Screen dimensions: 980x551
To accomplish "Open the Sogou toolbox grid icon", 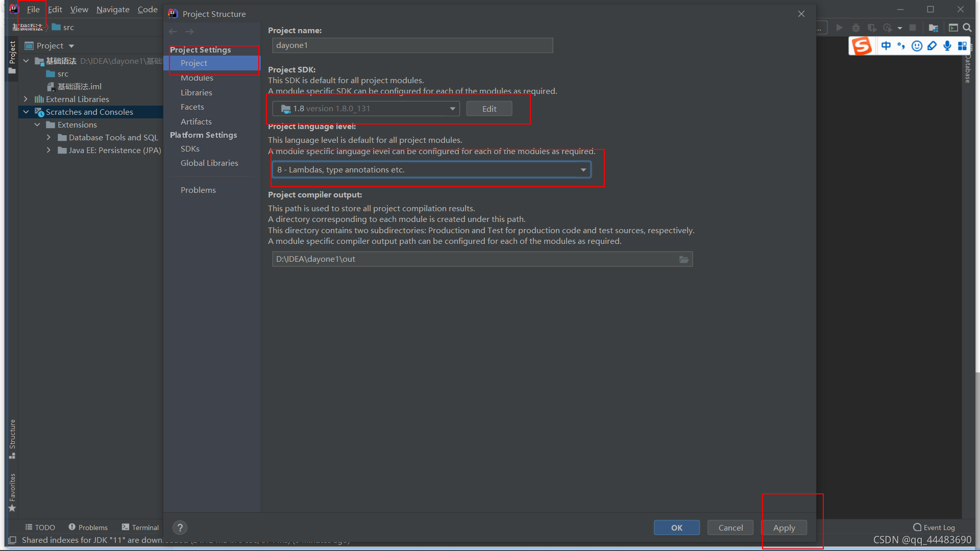I will coord(962,46).
